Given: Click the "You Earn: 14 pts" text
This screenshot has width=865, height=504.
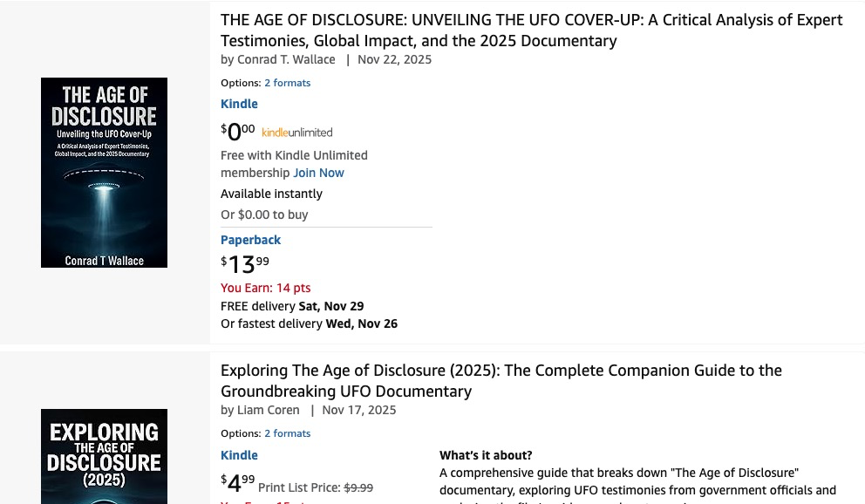Looking at the screenshot, I should 265,288.
